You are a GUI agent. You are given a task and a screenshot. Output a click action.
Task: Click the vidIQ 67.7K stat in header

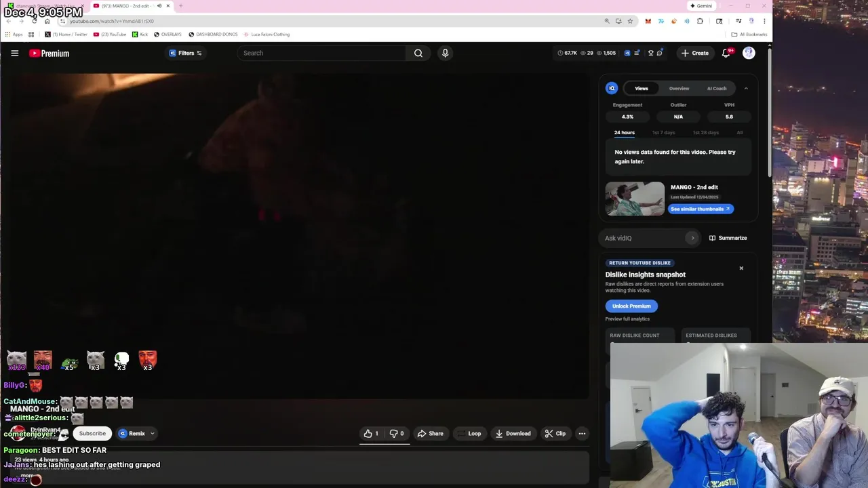click(x=567, y=53)
